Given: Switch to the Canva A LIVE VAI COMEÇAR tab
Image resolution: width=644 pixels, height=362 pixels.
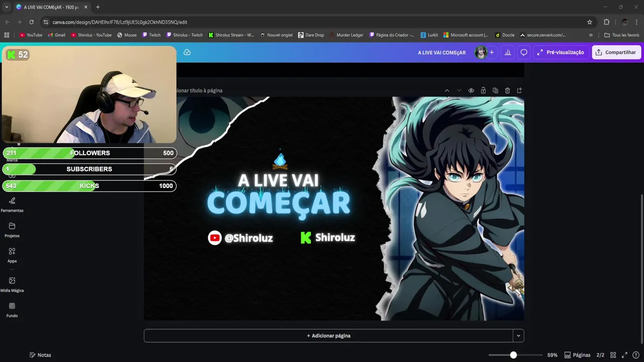Looking at the screenshot, I should 51,7.
